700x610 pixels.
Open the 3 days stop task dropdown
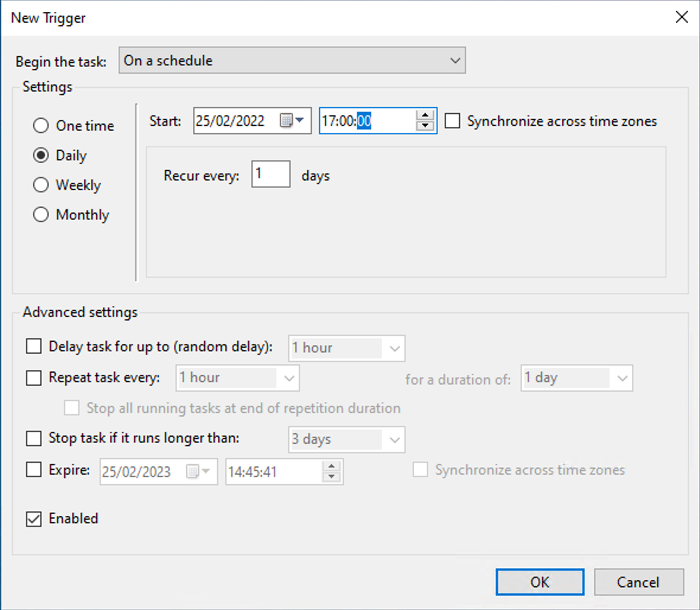346,440
